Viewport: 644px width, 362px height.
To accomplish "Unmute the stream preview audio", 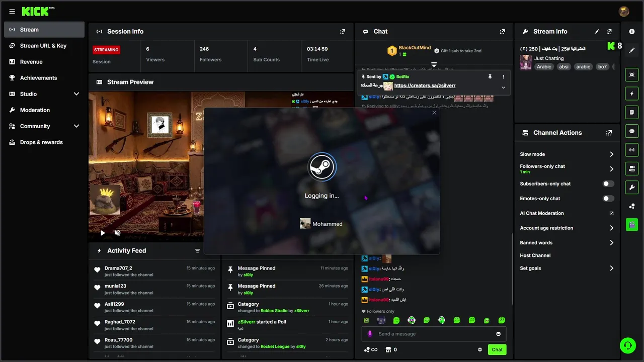I will click(x=117, y=233).
